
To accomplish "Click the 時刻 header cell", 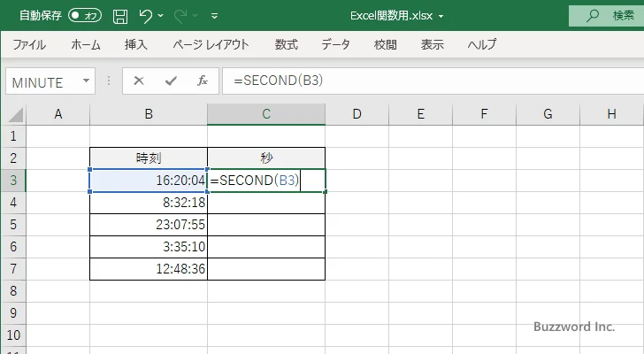I will click(149, 158).
